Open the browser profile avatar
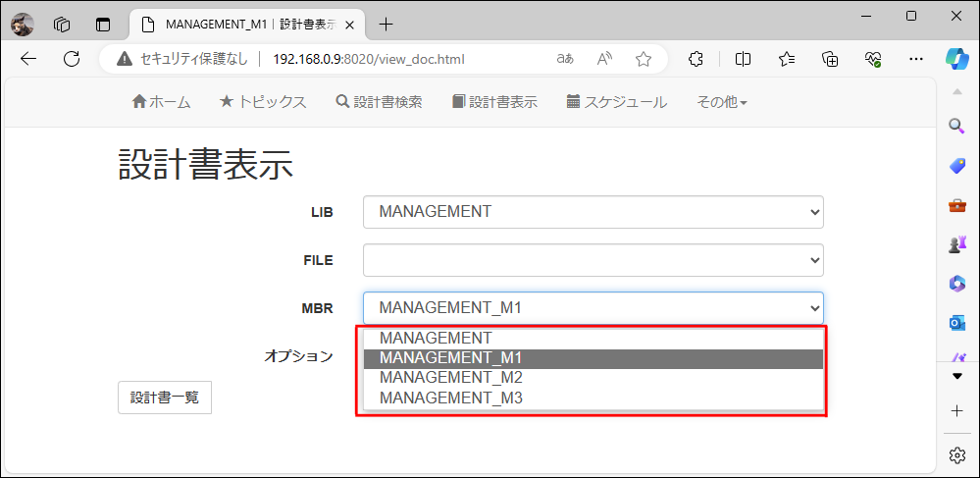 click(23, 25)
